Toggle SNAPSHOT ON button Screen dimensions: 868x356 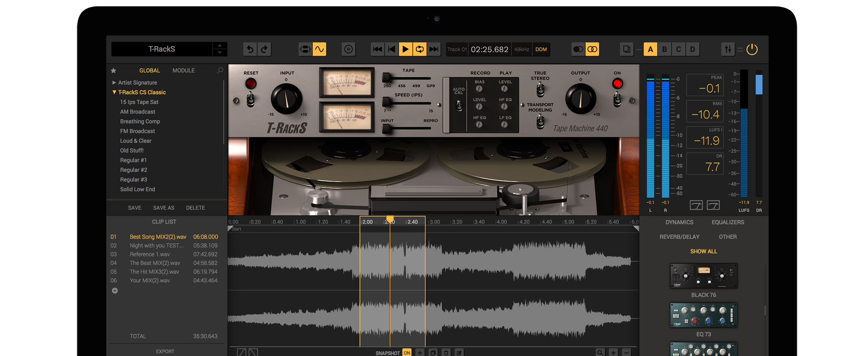click(x=407, y=353)
